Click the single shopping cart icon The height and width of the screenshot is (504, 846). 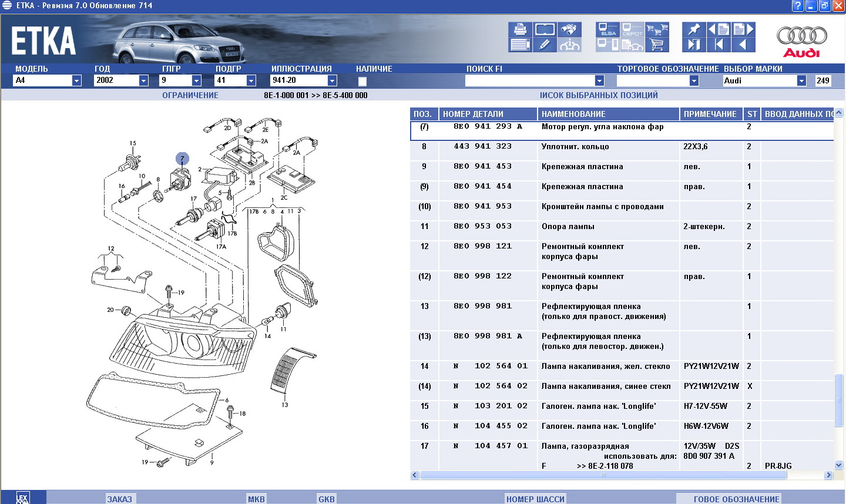point(657,45)
